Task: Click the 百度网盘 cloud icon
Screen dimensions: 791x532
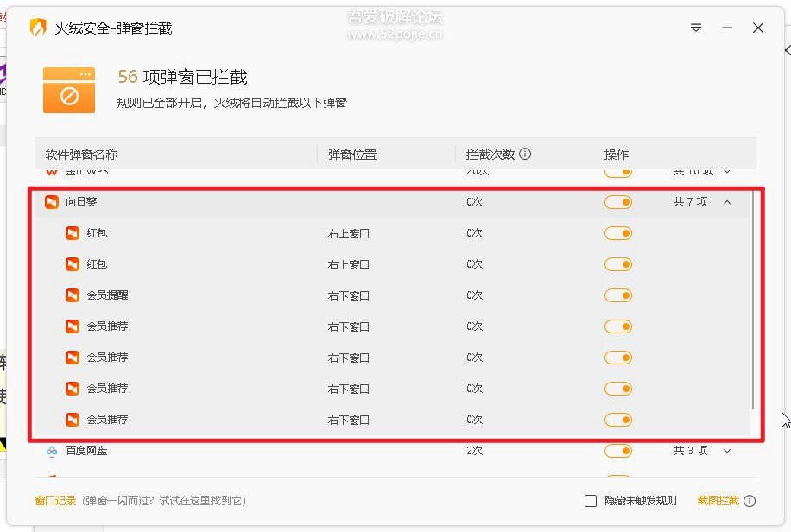Action: [x=52, y=451]
